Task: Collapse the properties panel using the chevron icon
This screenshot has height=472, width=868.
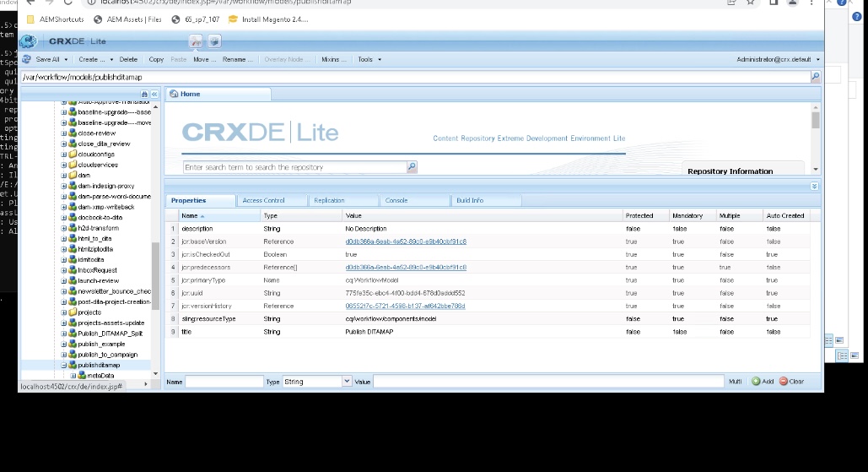Action: click(814, 186)
